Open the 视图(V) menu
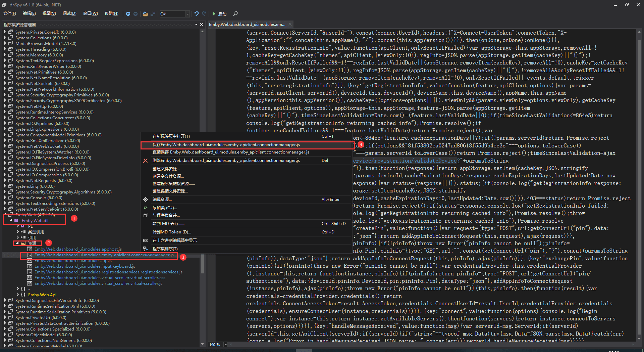This screenshot has width=644, height=352. (x=49, y=13)
